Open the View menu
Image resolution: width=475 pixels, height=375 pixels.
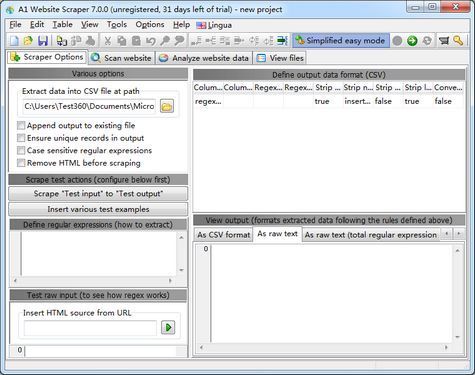89,25
